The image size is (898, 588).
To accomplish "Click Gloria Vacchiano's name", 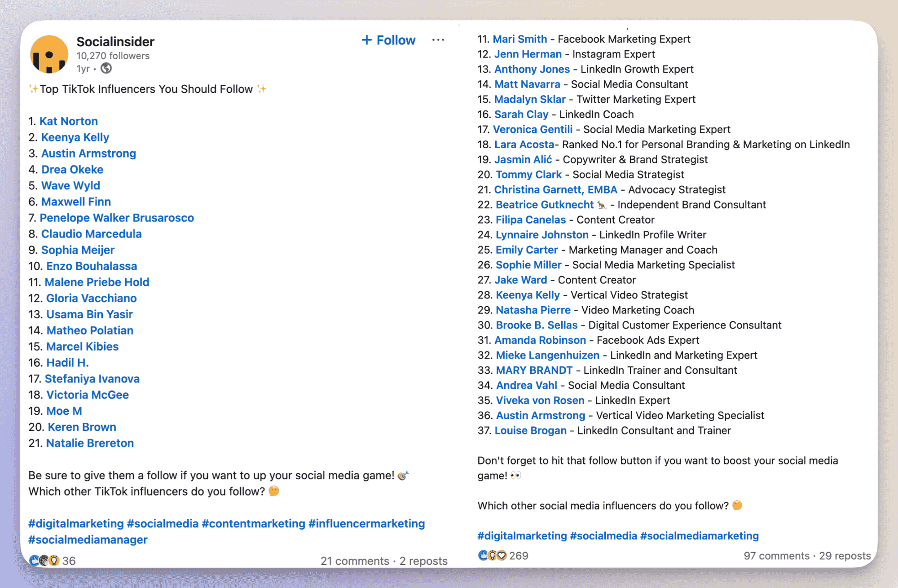I will pos(91,298).
